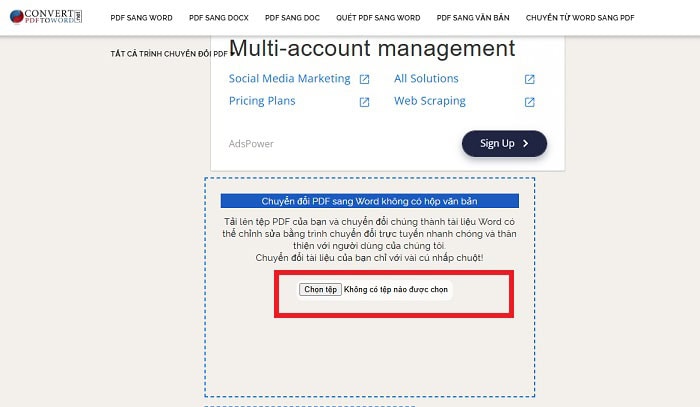Click the AdsPower advertiser label

[x=251, y=144]
